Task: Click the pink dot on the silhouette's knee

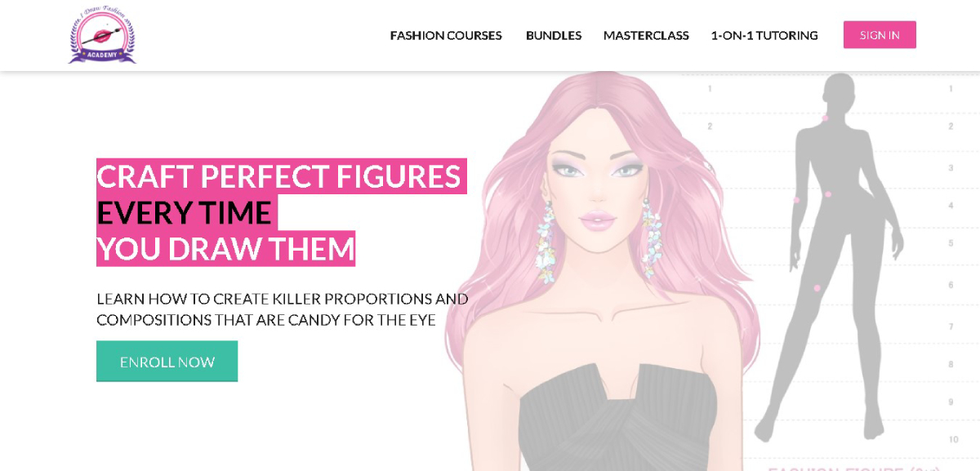Action: (x=817, y=288)
